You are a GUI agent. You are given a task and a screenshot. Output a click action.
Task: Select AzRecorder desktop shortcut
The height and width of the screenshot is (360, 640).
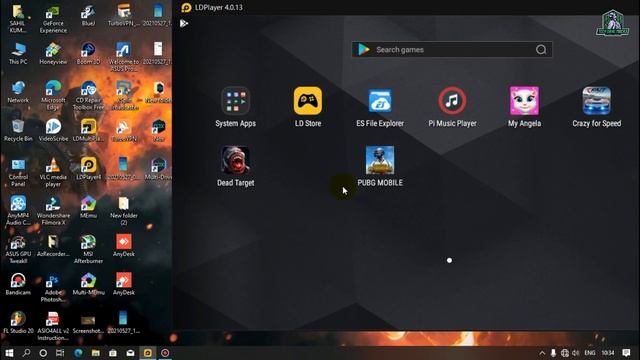click(53, 246)
